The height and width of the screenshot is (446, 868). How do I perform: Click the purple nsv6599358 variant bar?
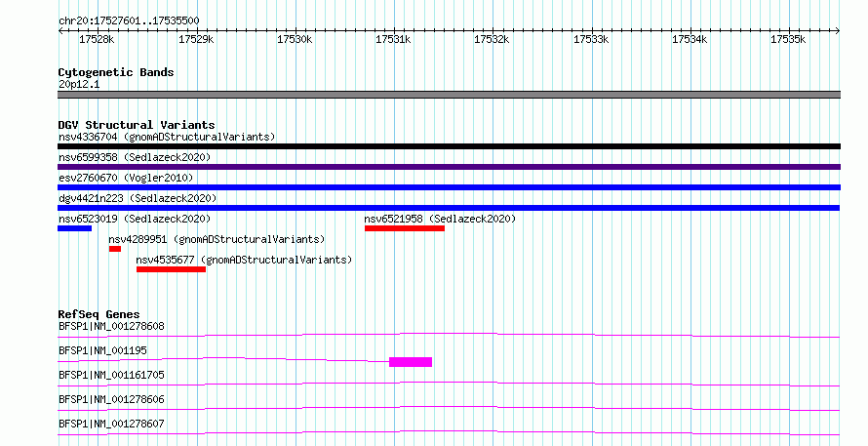449,167
